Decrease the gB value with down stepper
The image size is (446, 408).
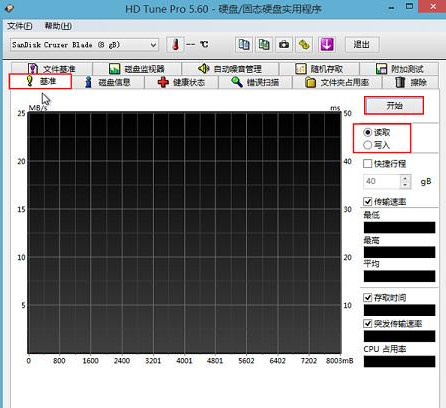coord(405,185)
